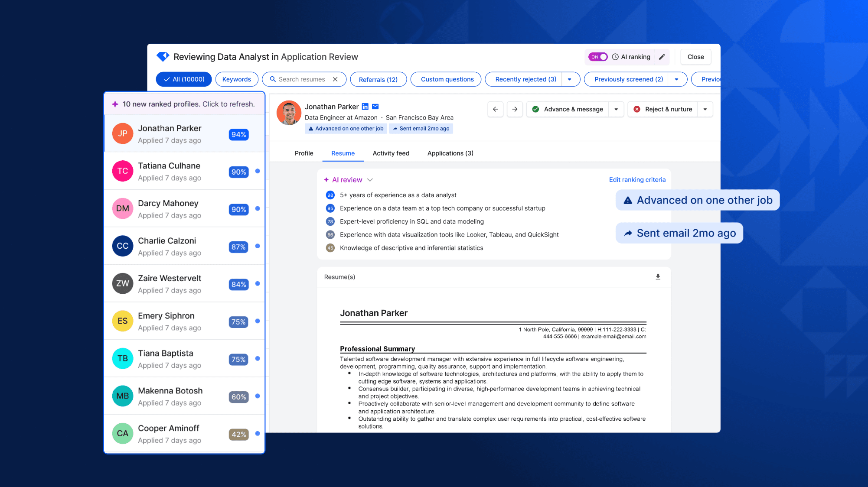Refresh the 10 new ranked profiles
This screenshot has width=868, height=487.
coord(185,104)
